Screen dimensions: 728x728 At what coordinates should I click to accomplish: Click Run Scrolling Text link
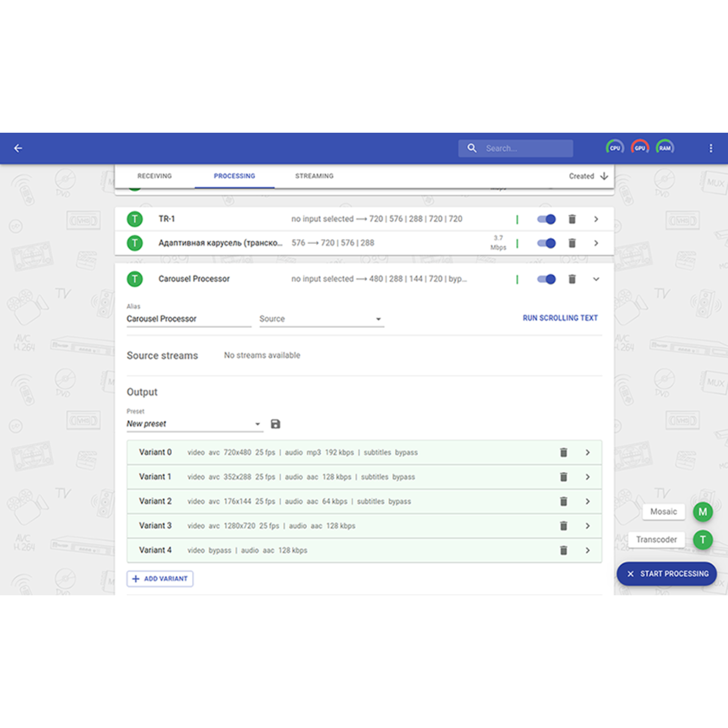560,318
